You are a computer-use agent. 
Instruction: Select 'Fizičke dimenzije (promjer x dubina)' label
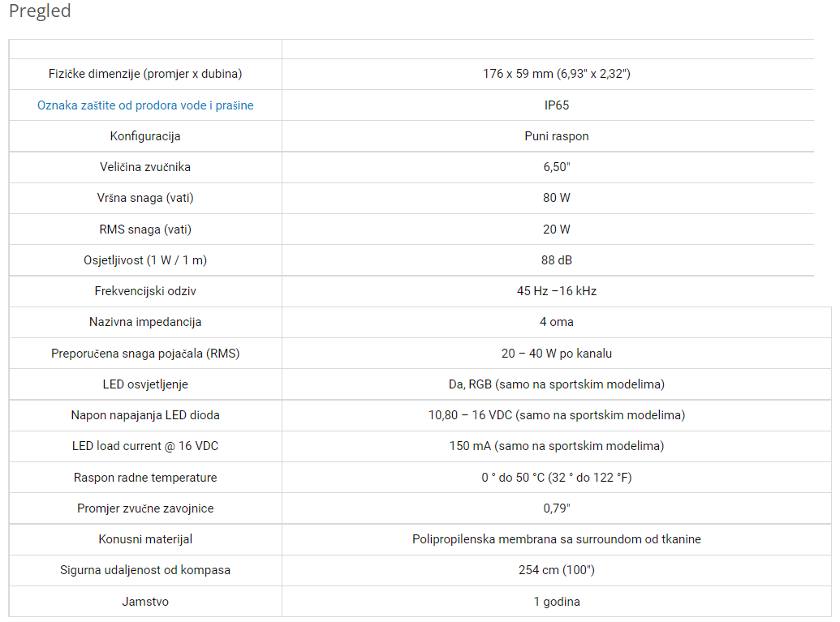coord(145,74)
